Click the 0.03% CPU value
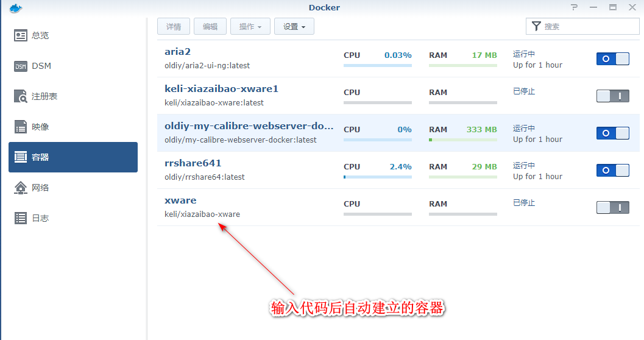The height and width of the screenshot is (340, 644). [398, 55]
